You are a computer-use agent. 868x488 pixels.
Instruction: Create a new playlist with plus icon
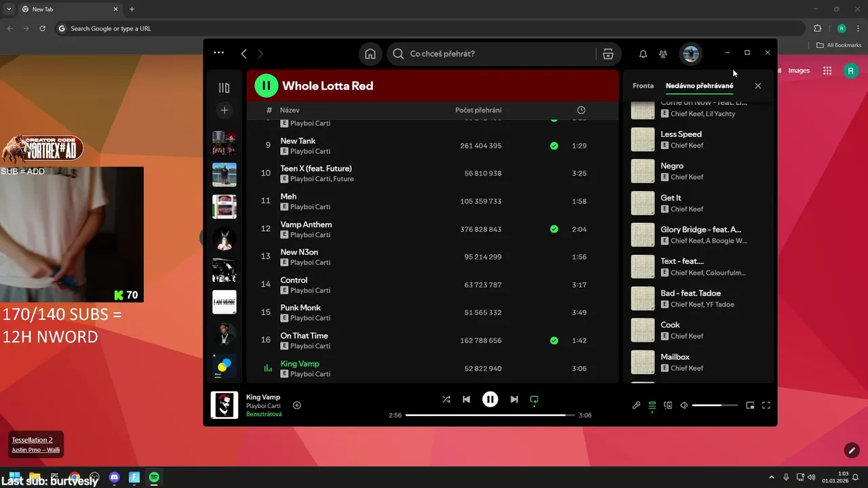[x=224, y=110]
